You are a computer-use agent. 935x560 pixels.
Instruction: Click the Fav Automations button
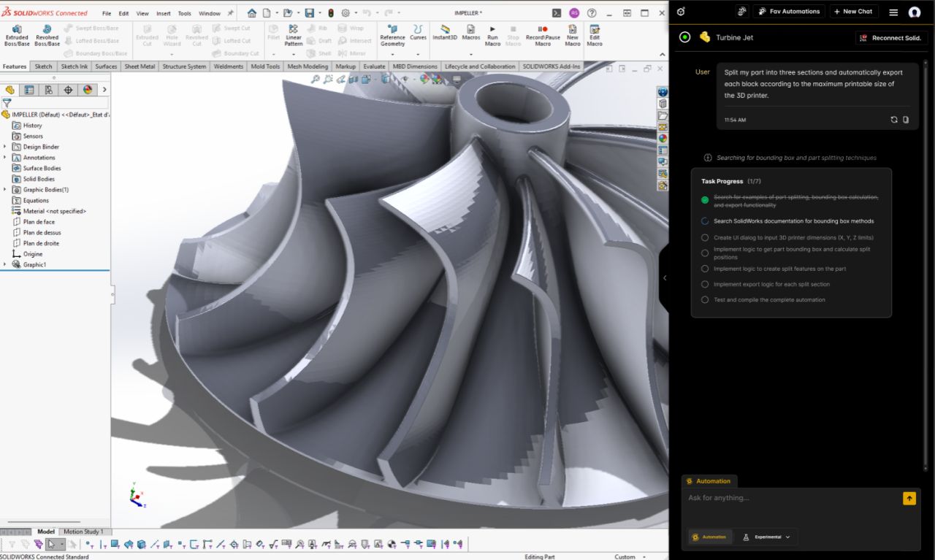click(x=788, y=12)
